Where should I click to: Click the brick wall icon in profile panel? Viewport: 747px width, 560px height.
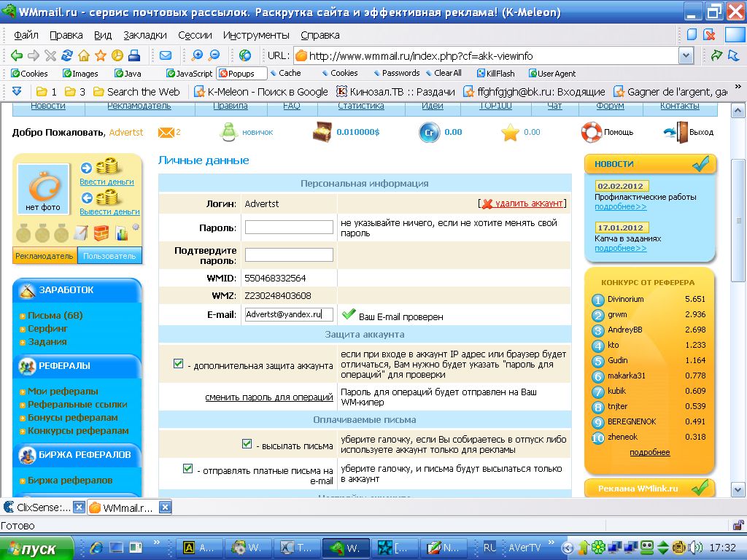[x=101, y=233]
